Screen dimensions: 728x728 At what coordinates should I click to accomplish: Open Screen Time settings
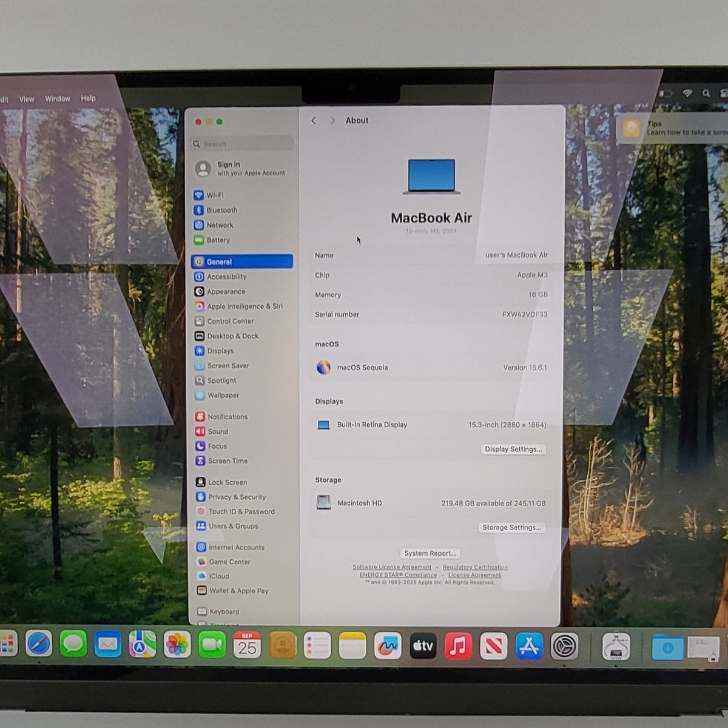pos(221,461)
